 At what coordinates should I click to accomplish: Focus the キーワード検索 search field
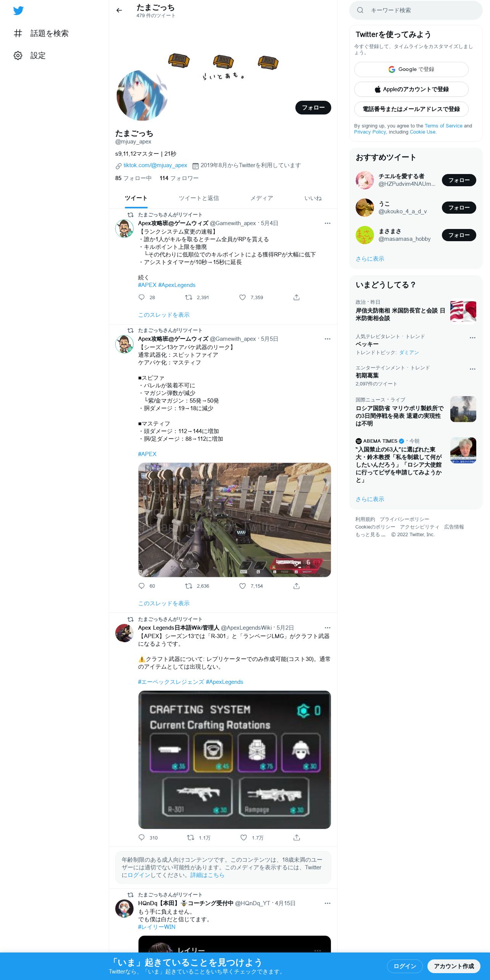416,10
